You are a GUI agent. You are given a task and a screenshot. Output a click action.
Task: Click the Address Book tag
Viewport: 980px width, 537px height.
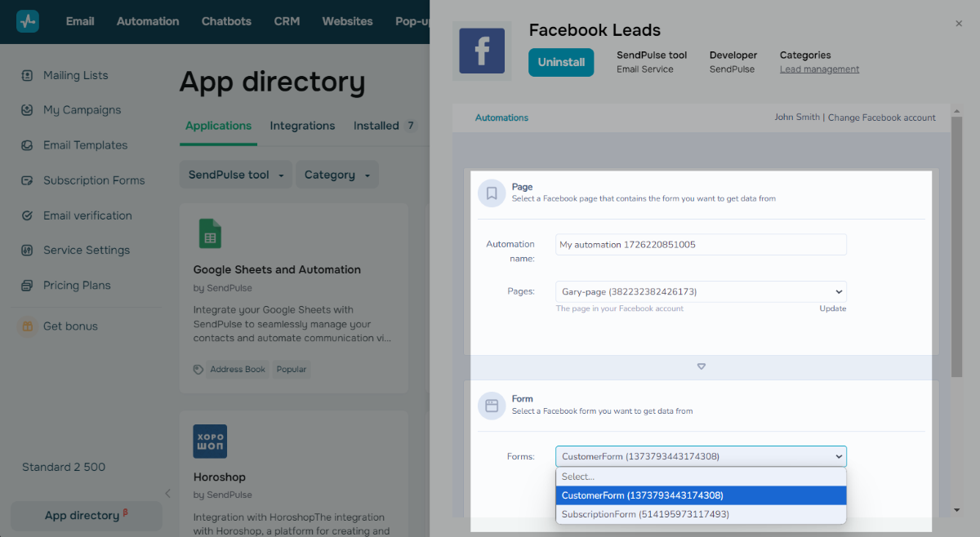[238, 370]
